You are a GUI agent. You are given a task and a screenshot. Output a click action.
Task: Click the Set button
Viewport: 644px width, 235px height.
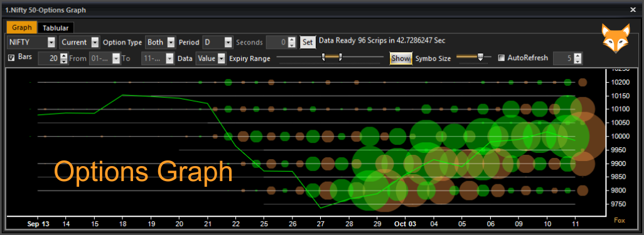point(308,42)
